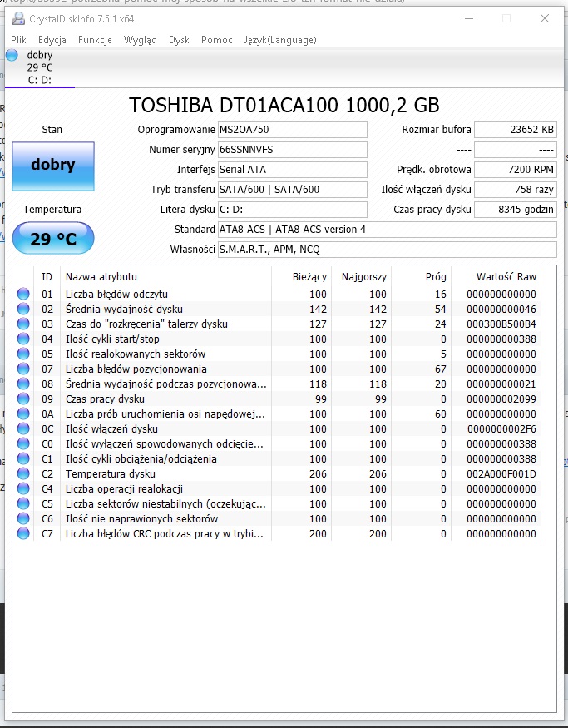
Task: Click the Własności field S.M.A.R.T., APM, NCQ
Action: 387,250
